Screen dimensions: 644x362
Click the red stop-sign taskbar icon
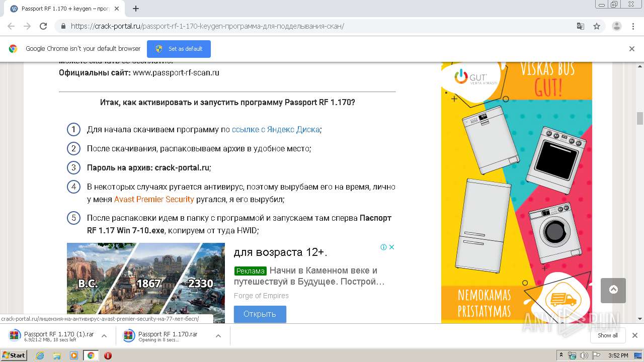click(x=108, y=355)
